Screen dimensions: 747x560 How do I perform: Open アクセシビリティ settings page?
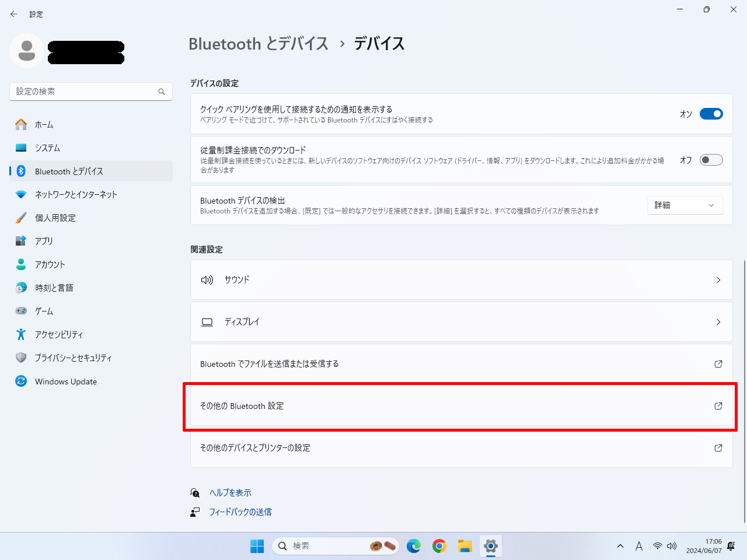pyautogui.click(x=91, y=334)
